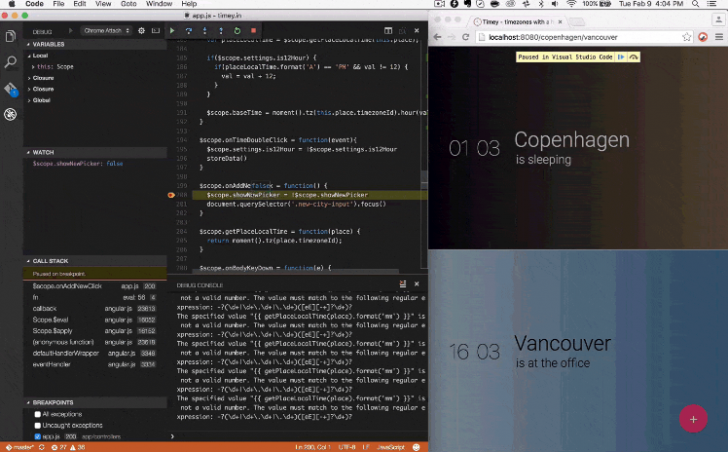Open the Goto menu
Viewport: 728px width, 452px height.
pyautogui.click(x=129, y=4)
